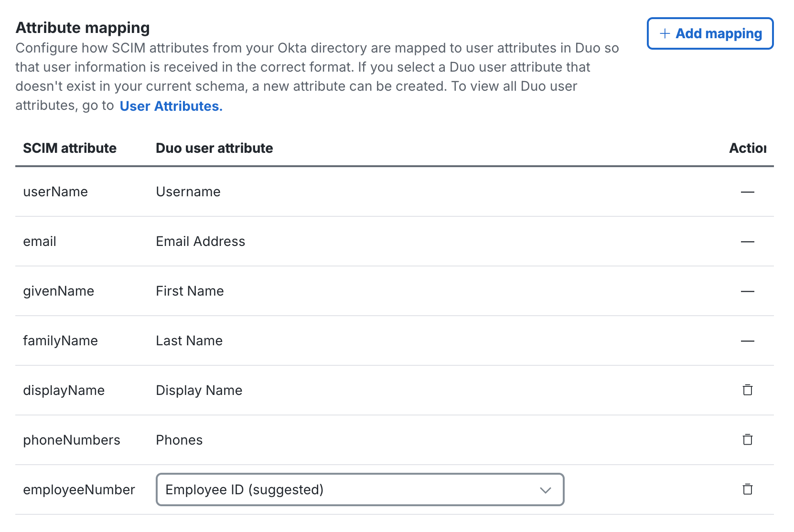This screenshot has height=532, width=794.
Task: Click the trash icon beside Display Name mapping
Action: (x=748, y=390)
